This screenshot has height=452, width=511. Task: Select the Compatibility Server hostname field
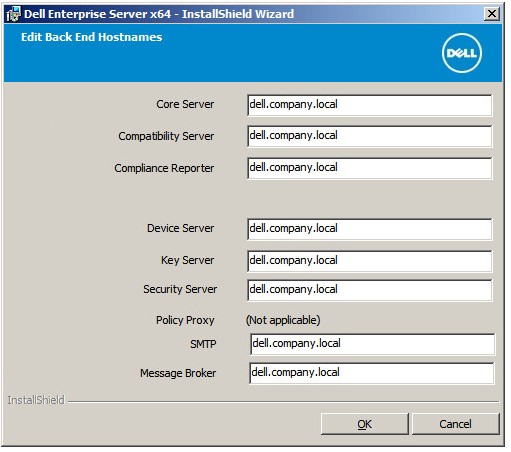coord(369,136)
